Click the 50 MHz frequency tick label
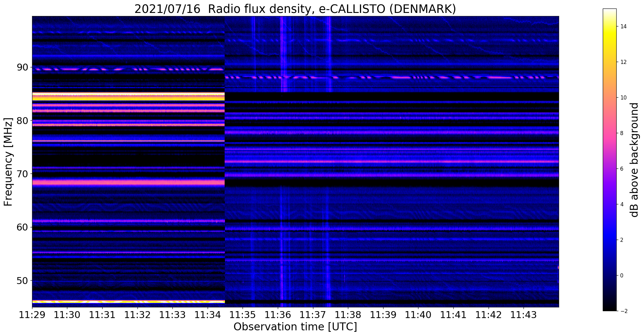The height and width of the screenshot is (336, 644). 22,280
